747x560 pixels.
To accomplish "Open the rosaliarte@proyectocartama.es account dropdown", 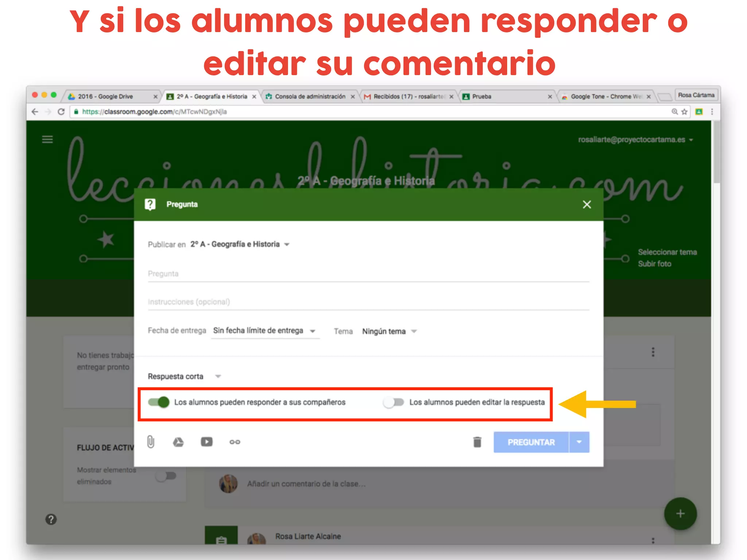I will tap(635, 140).
